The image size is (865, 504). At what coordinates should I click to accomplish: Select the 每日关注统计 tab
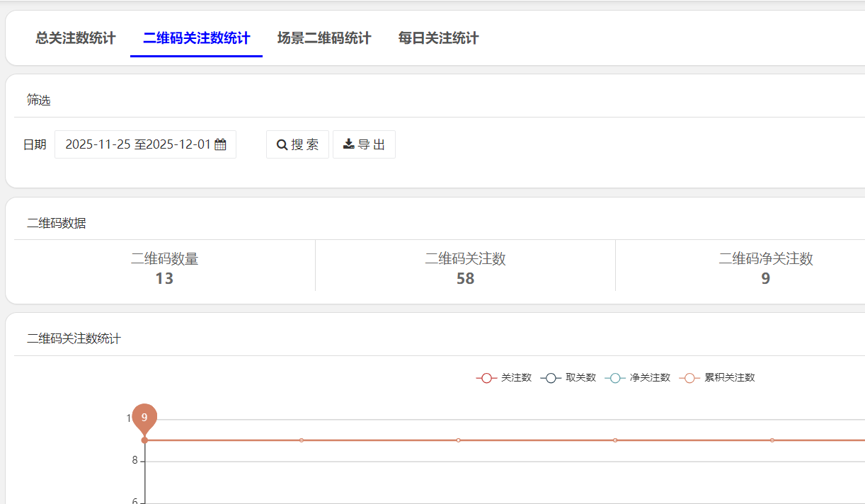coord(436,38)
